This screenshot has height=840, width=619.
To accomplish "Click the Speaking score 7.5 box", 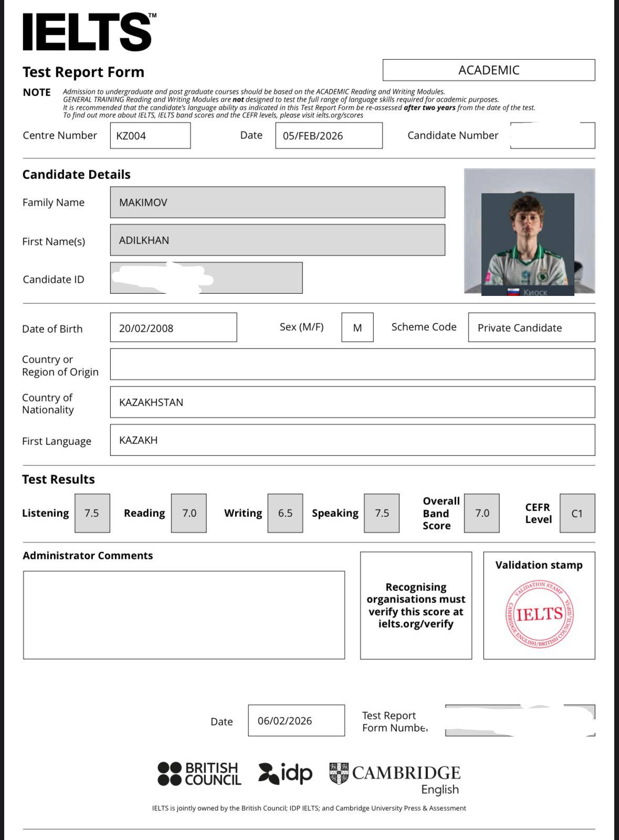I will [382, 513].
